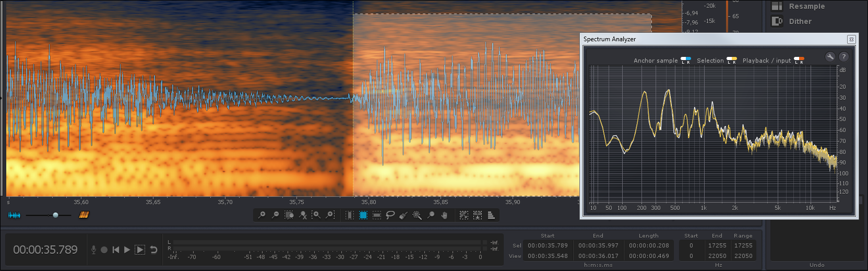The image size is (868, 271).
Task: Open the stacked bars view icon
Action: click(491, 215)
